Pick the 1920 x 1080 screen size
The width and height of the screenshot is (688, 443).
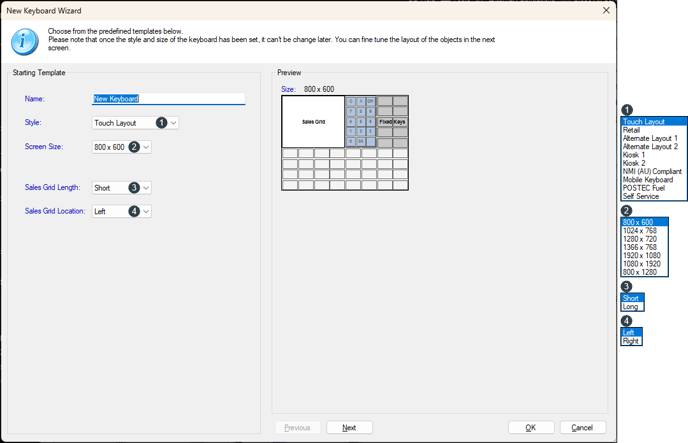641,255
